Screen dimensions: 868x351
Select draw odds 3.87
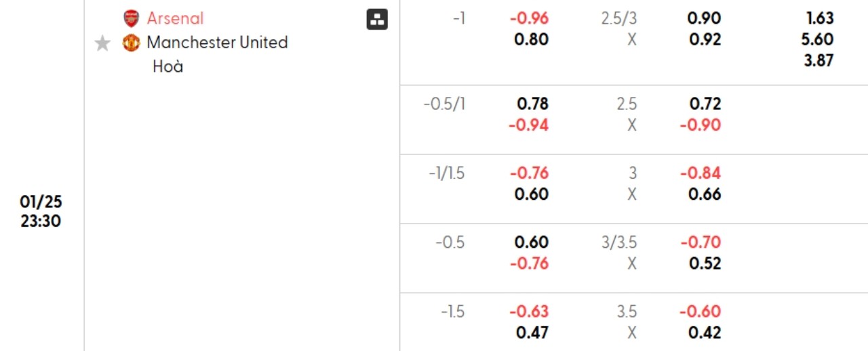817,60
